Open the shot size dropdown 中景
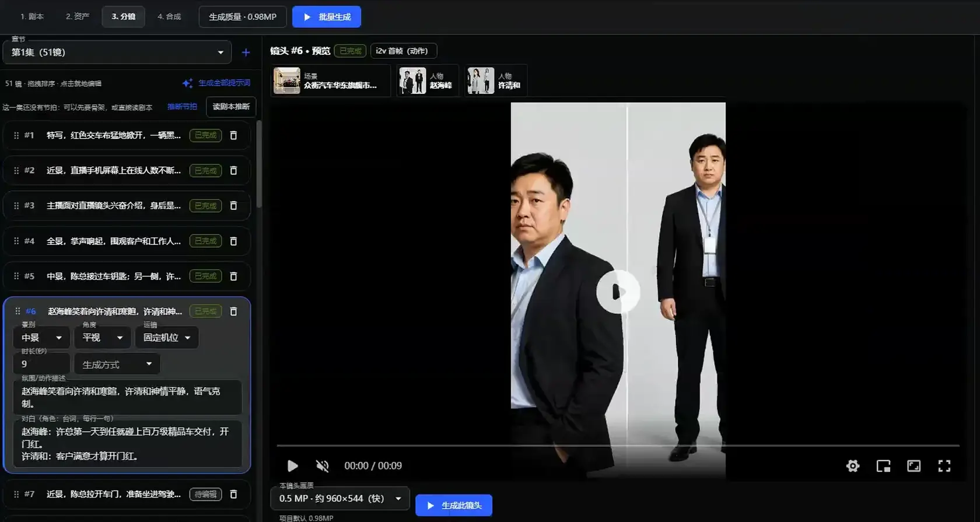980x522 pixels. (41, 338)
